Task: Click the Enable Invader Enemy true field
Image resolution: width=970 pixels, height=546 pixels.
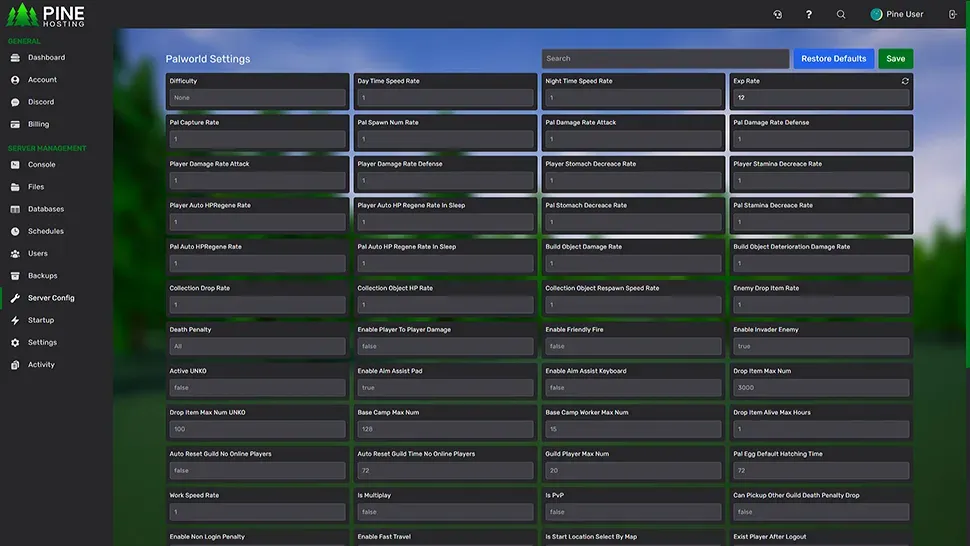Action: [821, 347]
